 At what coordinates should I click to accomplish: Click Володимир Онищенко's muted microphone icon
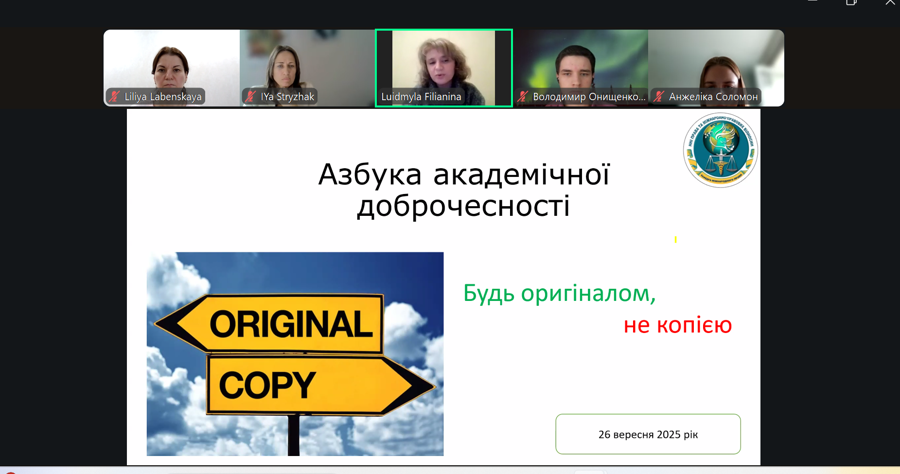(x=523, y=97)
